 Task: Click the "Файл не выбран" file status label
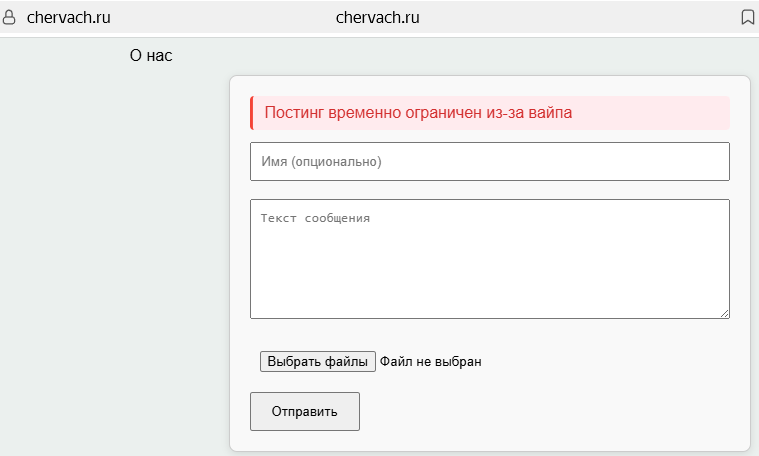click(430, 362)
